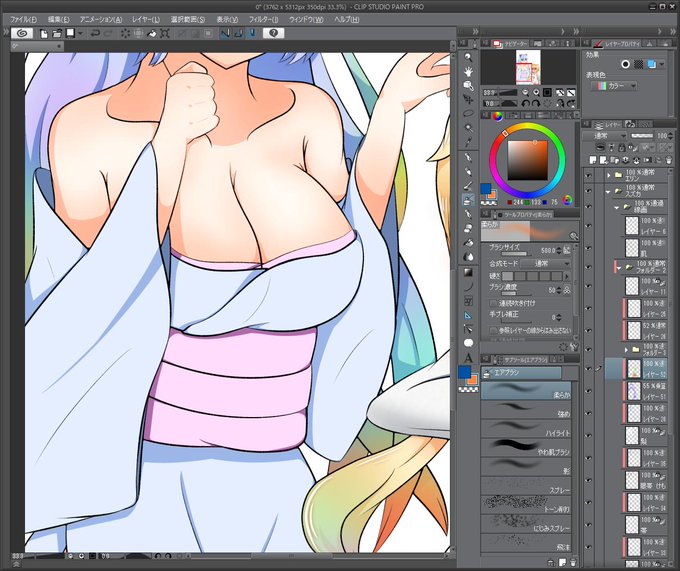This screenshot has height=571, width=680.
Task: Toggle visibility of the 肌 layer
Action: coord(588,248)
